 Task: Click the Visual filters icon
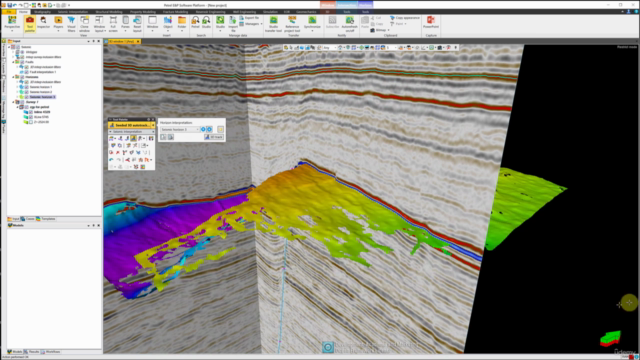click(71, 24)
